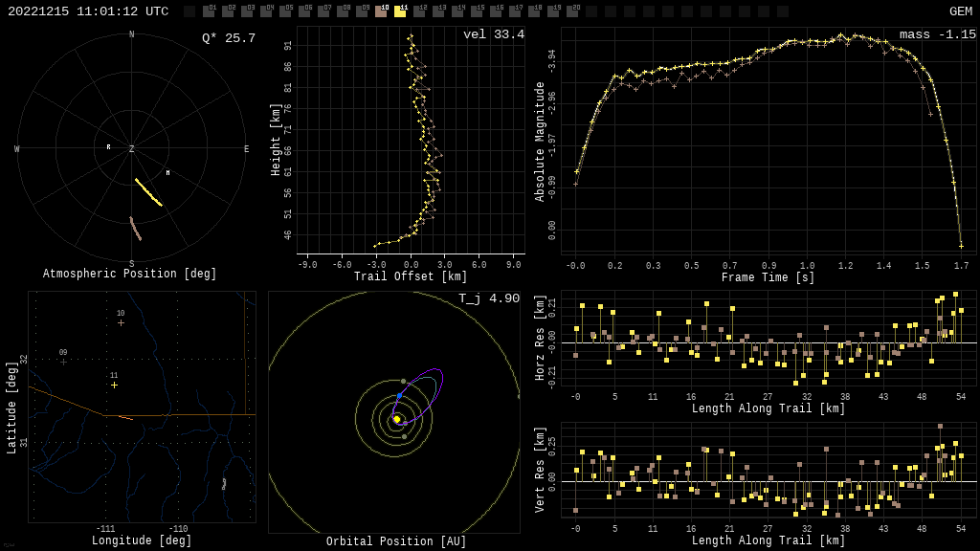Click the N compass label on sky plot
The image size is (980, 551).
(132, 35)
